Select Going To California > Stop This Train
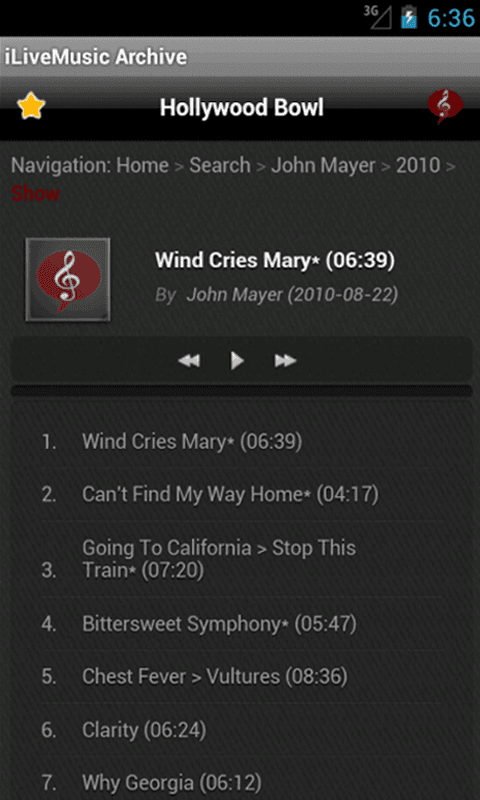The height and width of the screenshot is (800, 480). (x=242, y=559)
